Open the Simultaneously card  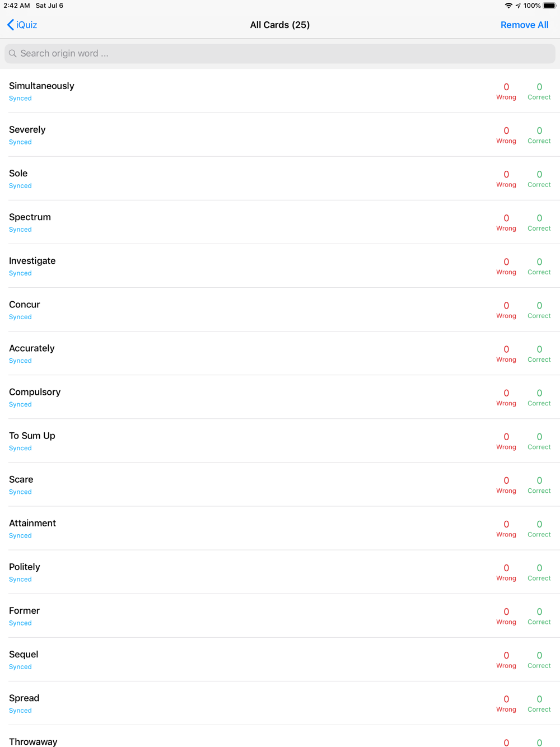[280, 91]
